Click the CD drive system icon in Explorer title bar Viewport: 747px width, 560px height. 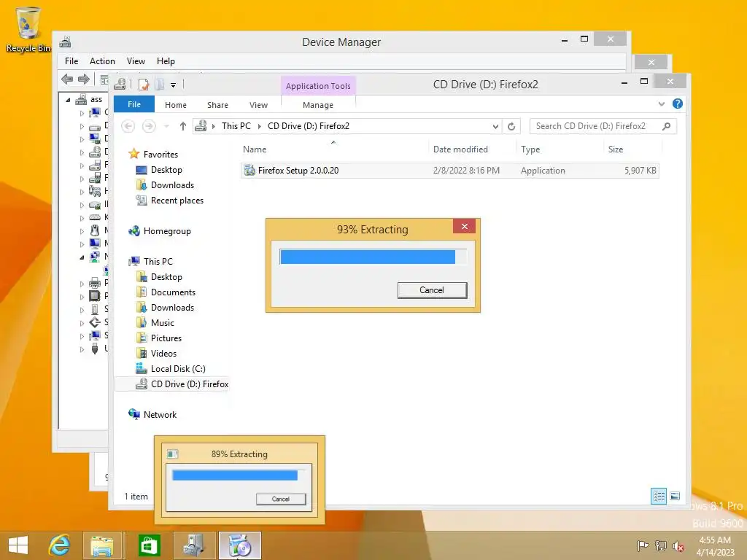[120, 85]
